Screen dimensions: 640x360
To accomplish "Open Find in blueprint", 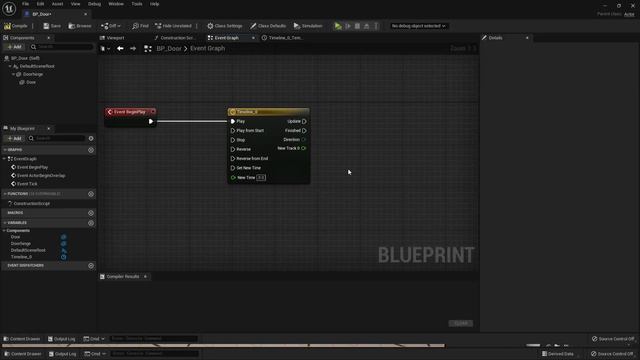I will pyautogui.click(x=140, y=26).
